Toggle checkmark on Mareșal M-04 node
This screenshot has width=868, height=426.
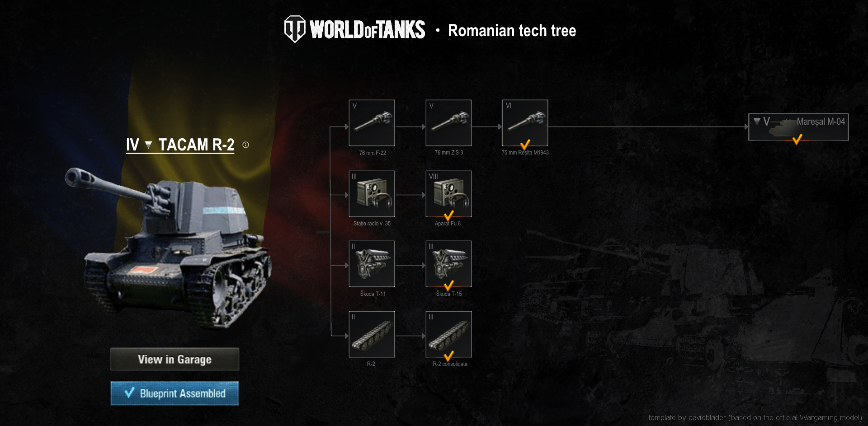click(x=797, y=139)
